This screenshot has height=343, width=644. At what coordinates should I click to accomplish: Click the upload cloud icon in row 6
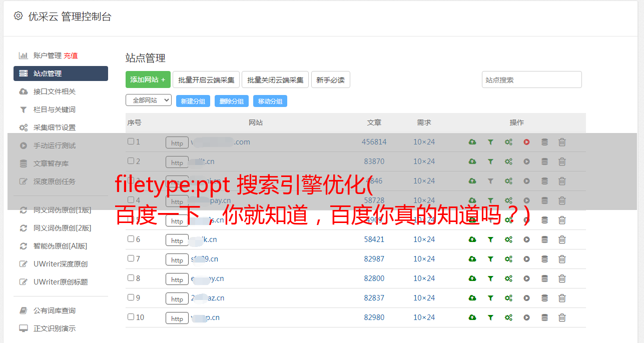(x=472, y=239)
